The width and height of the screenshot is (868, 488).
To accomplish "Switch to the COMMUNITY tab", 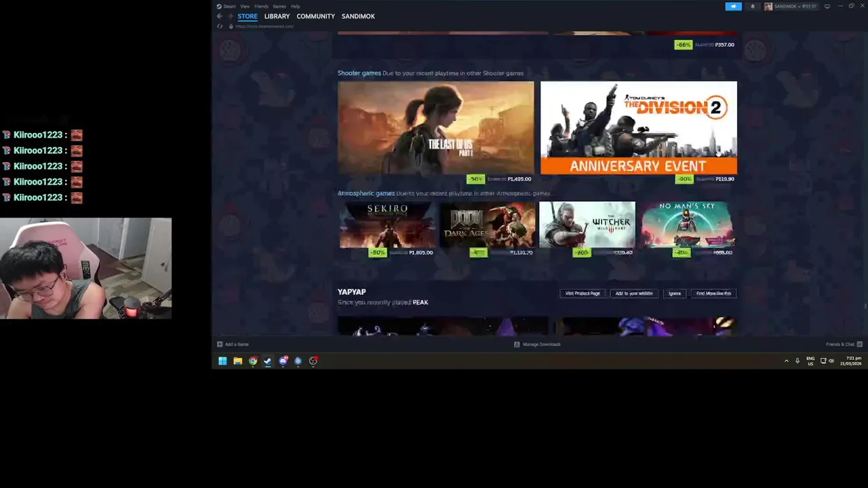I will [315, 16].
